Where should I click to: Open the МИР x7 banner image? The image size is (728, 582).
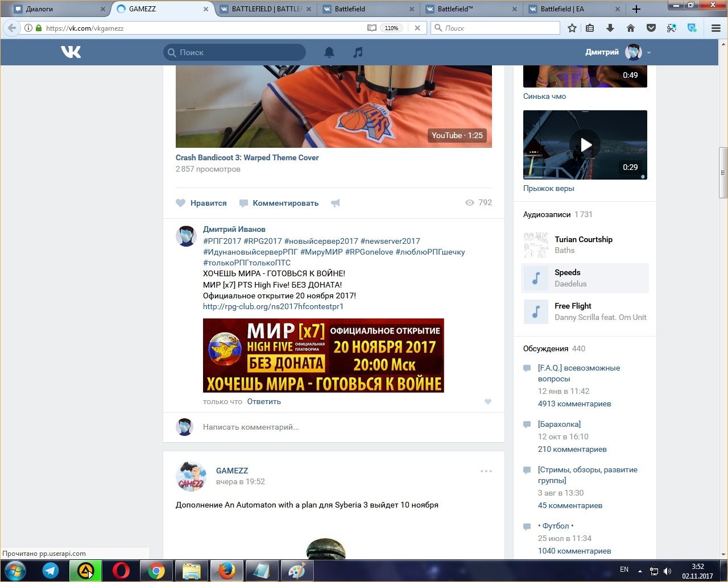[x=324, y=355]
